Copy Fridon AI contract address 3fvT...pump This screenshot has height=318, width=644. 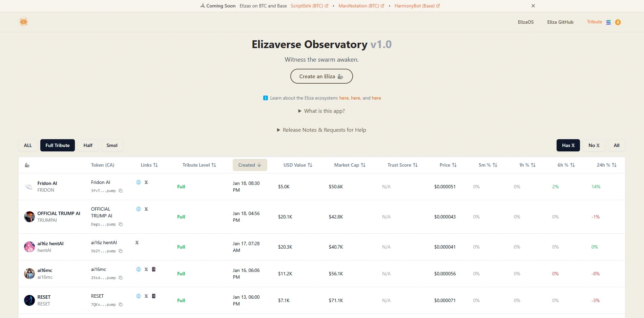[x=121, y=191]
